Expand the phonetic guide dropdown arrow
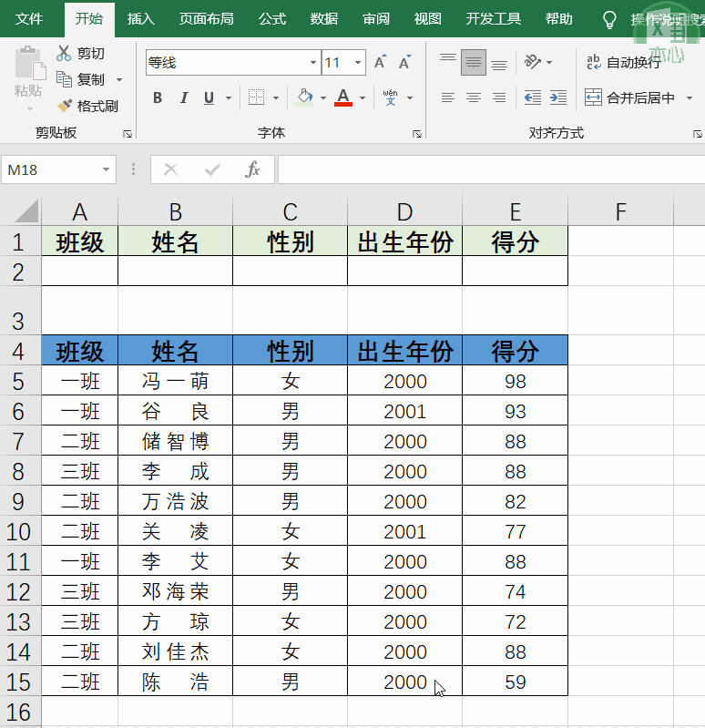Image resolution: width=705 pixels, height=728 pixels. tap(410, 98)
